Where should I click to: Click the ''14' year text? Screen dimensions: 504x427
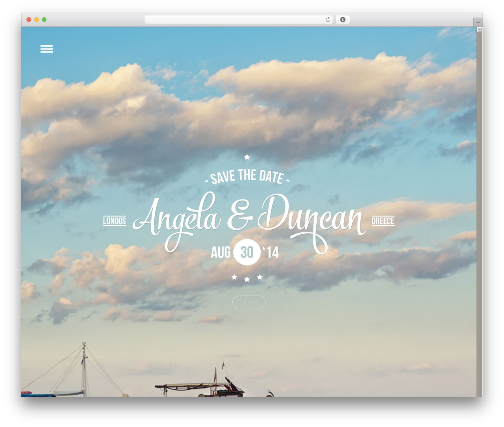[271, 252]
